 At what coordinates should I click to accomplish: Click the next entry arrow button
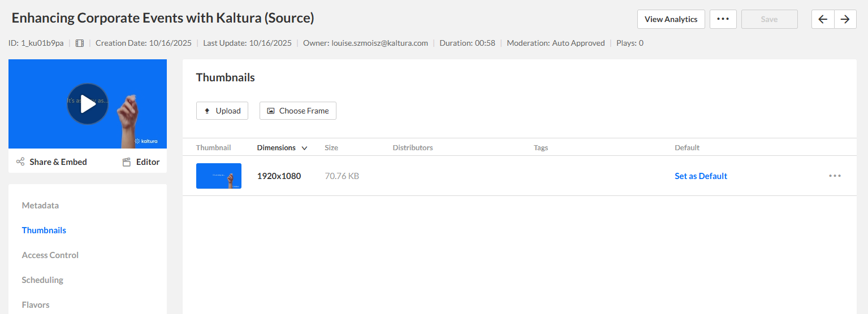[845, 19]
